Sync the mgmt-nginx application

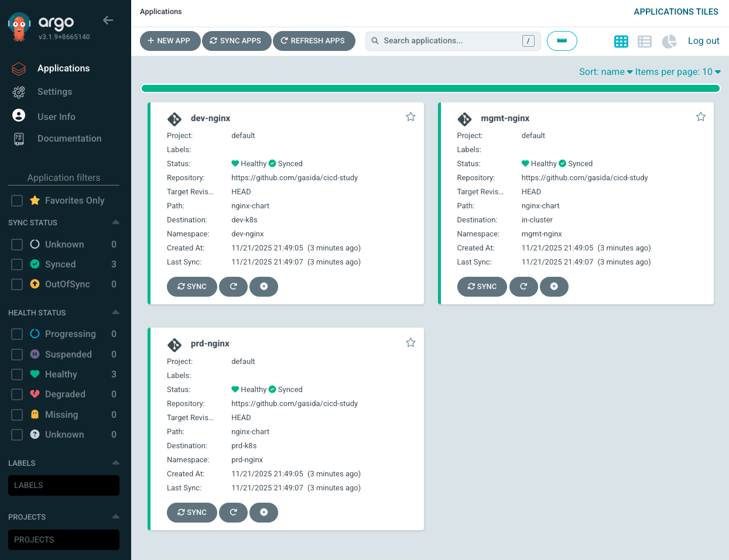click(482, 287)
